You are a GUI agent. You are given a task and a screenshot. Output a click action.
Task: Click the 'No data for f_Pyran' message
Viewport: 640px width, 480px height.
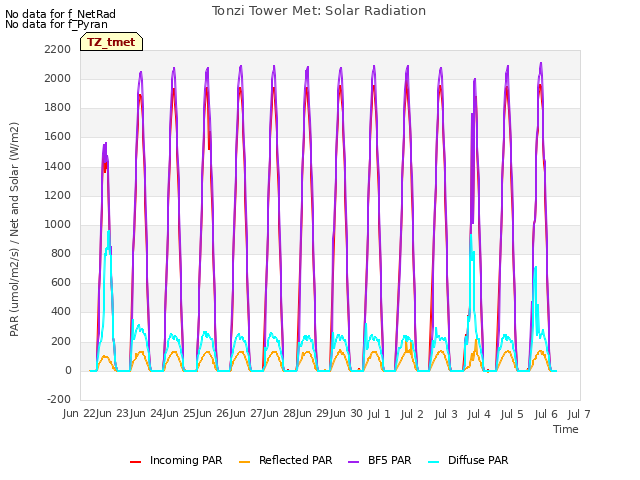click(56, 24)
